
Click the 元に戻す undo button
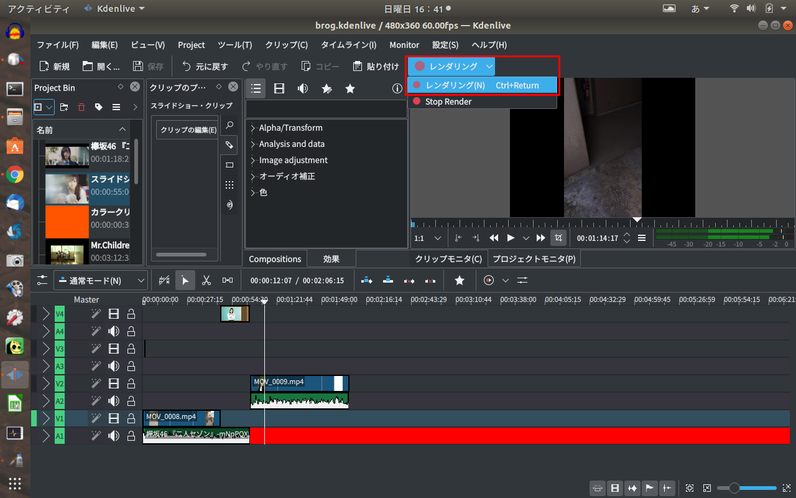pyautogui.click(x=205, y=67)
